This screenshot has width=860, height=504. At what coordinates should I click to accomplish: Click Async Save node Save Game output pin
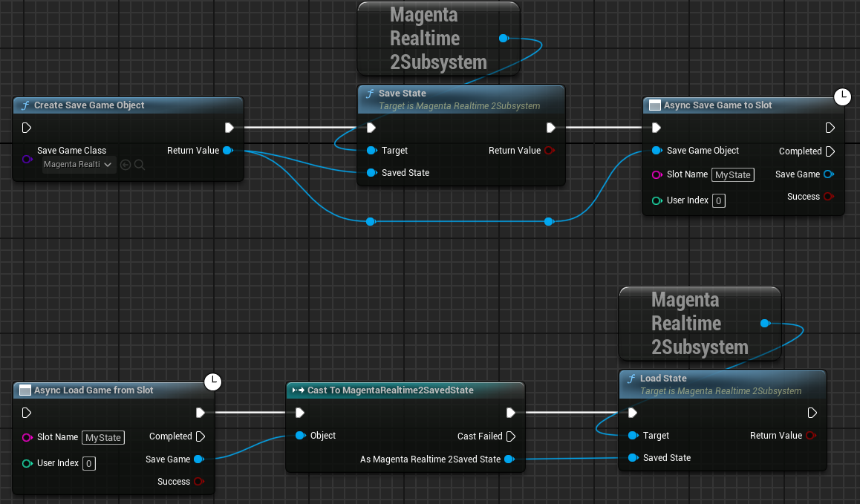coord(828,174)
